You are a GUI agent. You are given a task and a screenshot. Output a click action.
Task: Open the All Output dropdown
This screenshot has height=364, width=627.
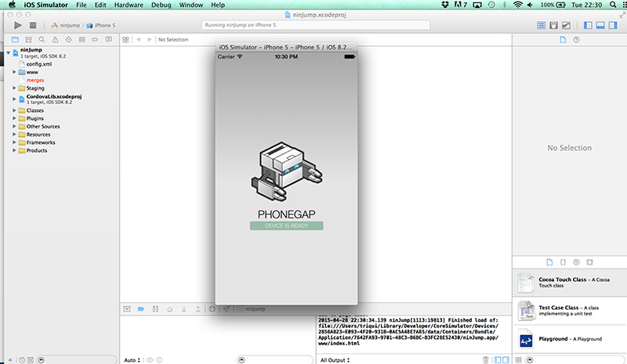pyautogui.click(x=335, y=360)
